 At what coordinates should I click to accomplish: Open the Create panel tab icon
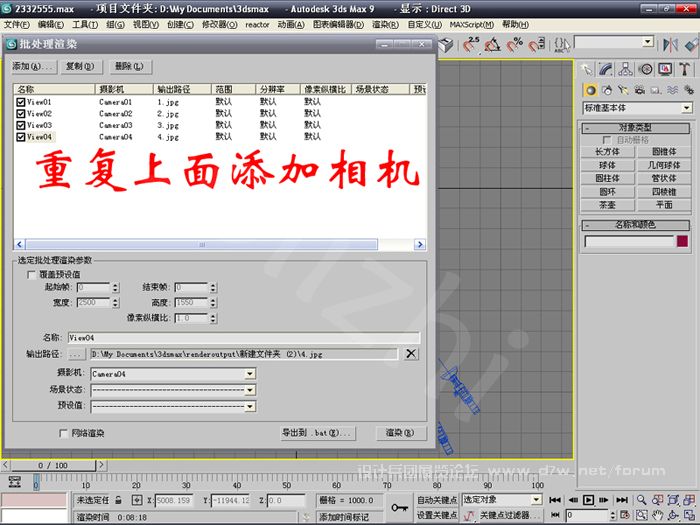[587, 69]
